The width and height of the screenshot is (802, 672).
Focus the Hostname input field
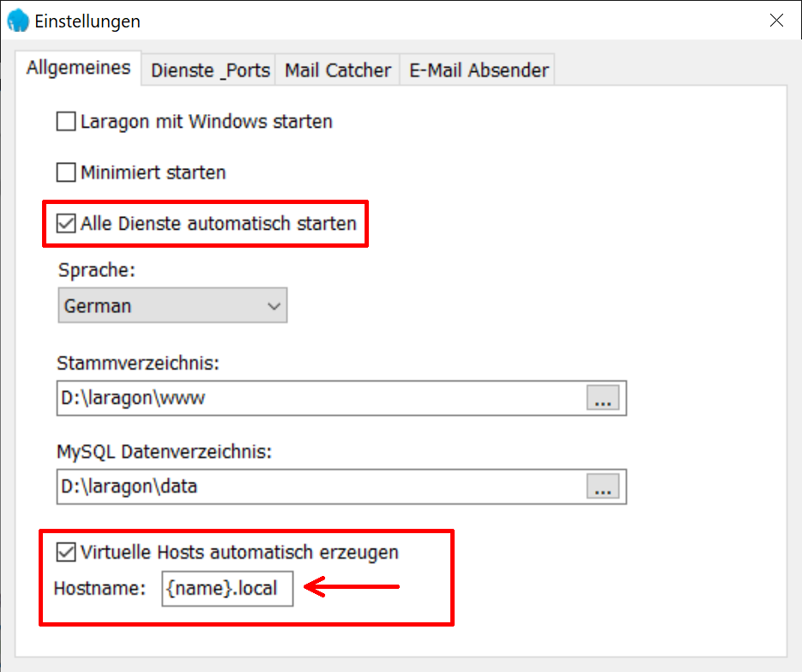[x=227, y=589]
